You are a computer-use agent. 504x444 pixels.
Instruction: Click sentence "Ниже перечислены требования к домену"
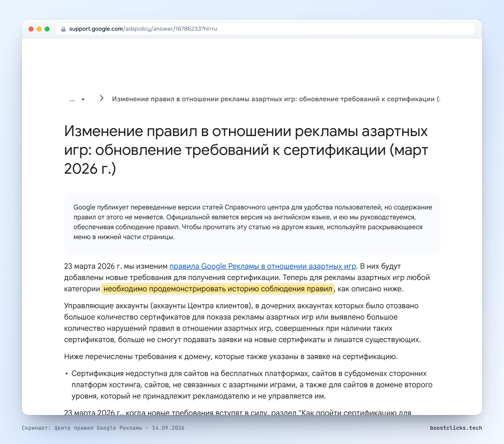(x=231, y=356)
